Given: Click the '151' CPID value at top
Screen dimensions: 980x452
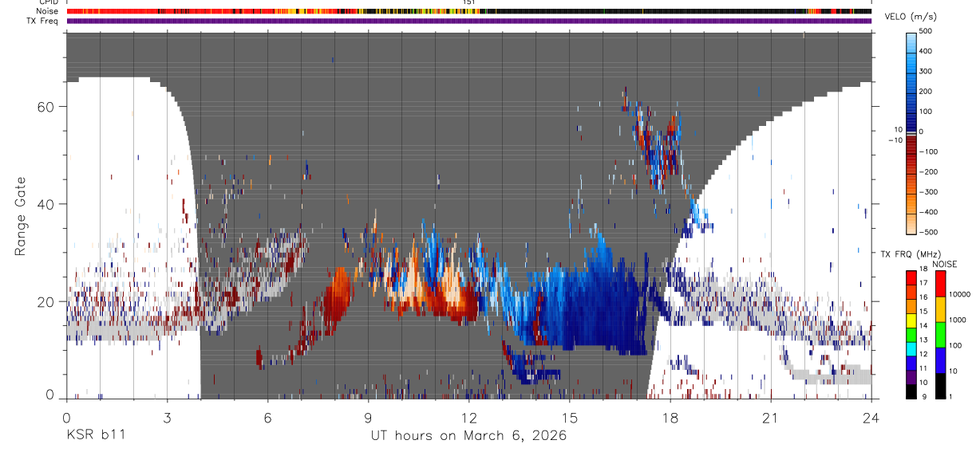Looking at the screenshot, I should pos(469,2).
